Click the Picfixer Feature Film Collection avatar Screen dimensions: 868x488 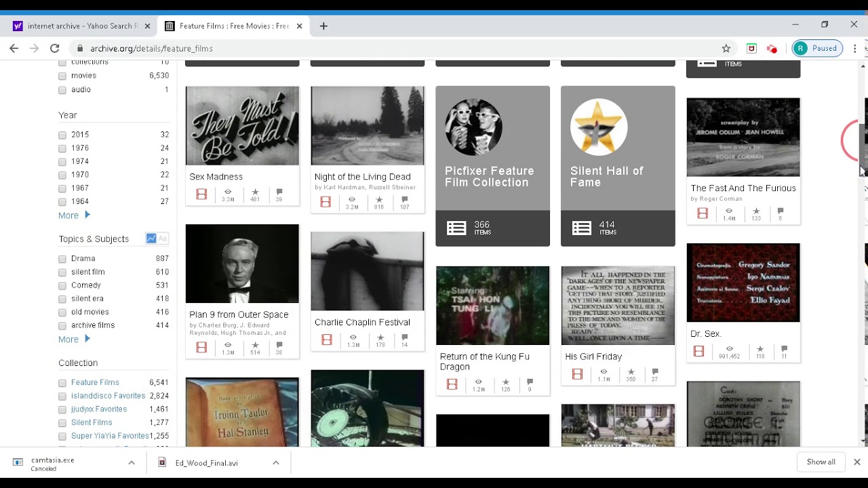coord(473,127)
